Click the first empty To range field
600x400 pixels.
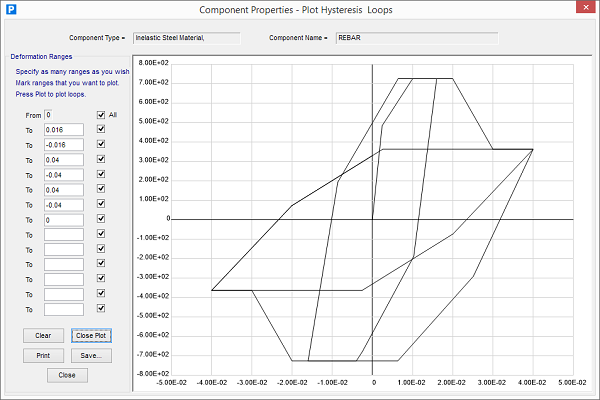pos(63,235)
